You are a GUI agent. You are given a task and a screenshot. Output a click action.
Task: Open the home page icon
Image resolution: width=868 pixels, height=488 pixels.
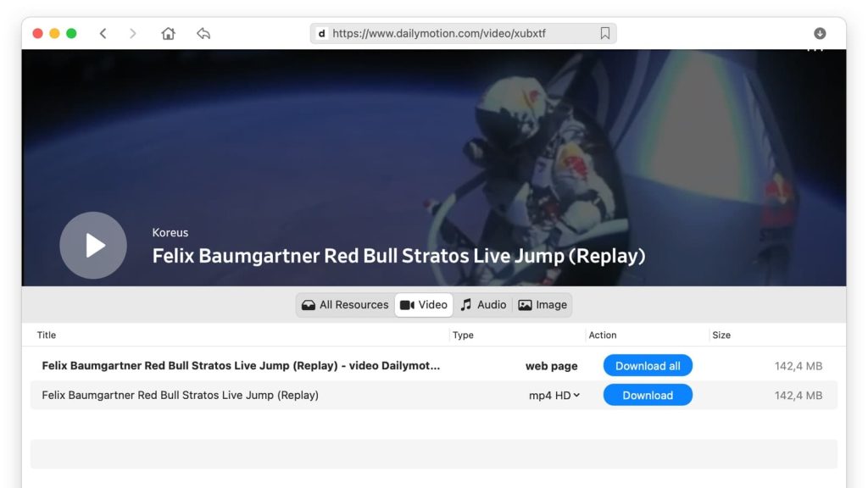[x=169, y=33]
